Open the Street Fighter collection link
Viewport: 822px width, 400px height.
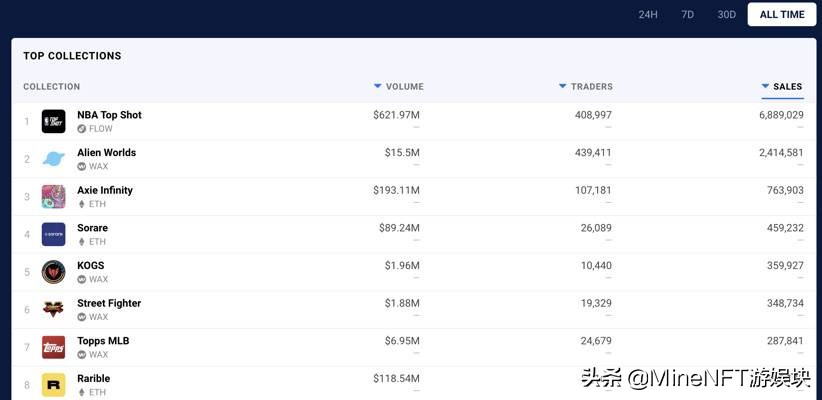(109, 303)
